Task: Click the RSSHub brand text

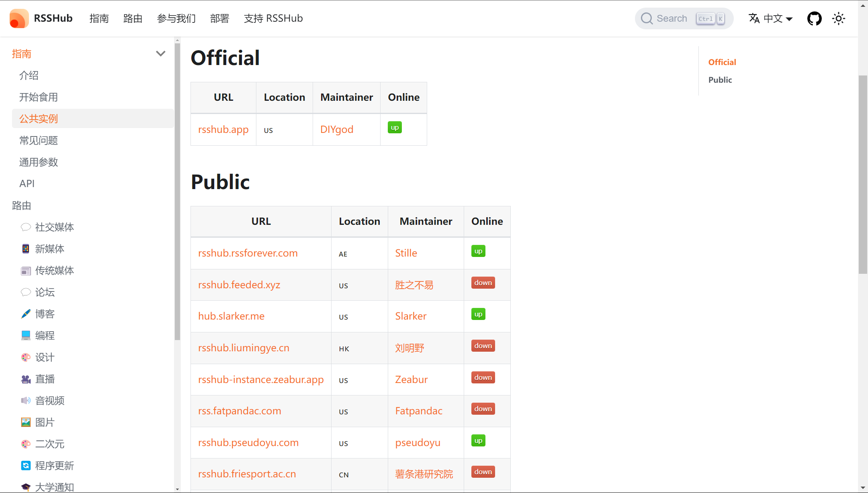Action: pos(53,18)
